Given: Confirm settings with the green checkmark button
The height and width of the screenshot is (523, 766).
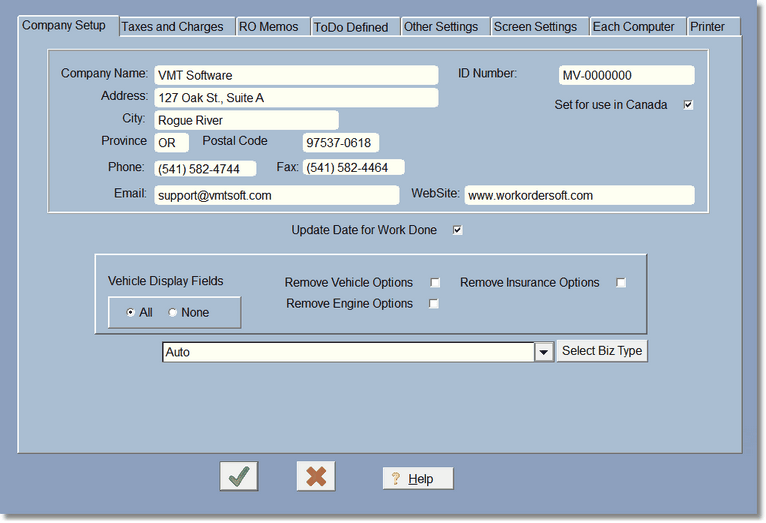Looking at the screenshot, I should tap(239, 476).
